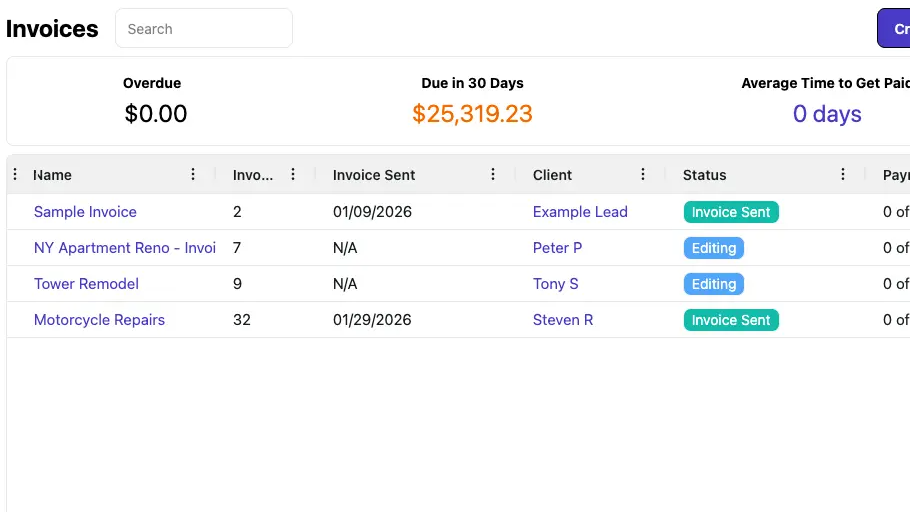Open the Client column options menu
The width and height of the screenshot is (910, 512).
pos(643,175)
